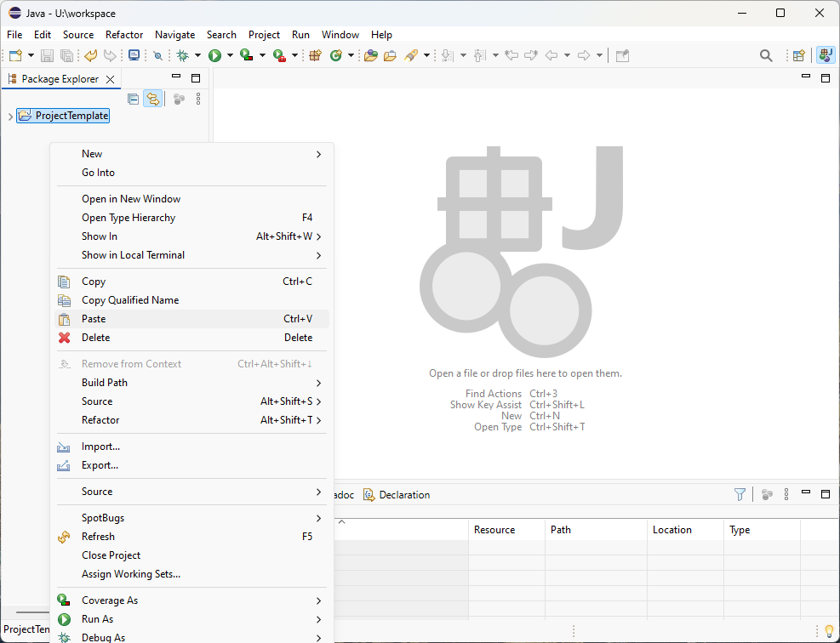Click Collapse All in Package Explorer
The image size is (840, 643).
pyautogui.click(x=133, y=99)
